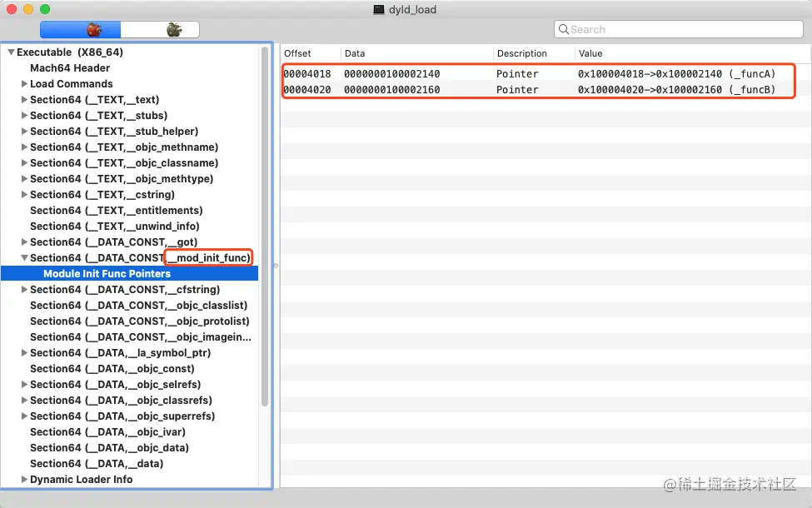This screenshot has height=508, width=812.
Task: Expand Section64 (__DATA,__objc_selrefs) node
Action: (24, 384)
